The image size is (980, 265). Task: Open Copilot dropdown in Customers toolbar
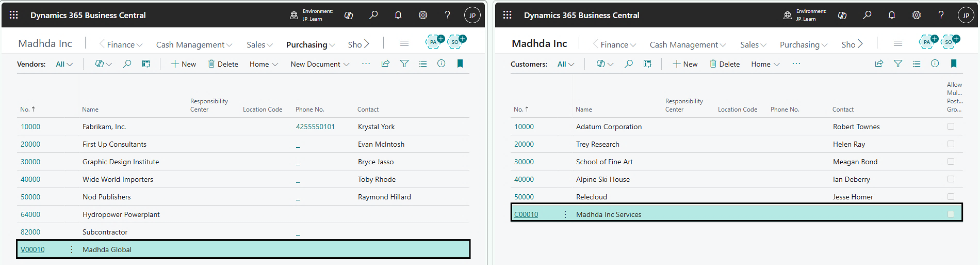pyautogui.click(x=605, y=64)
